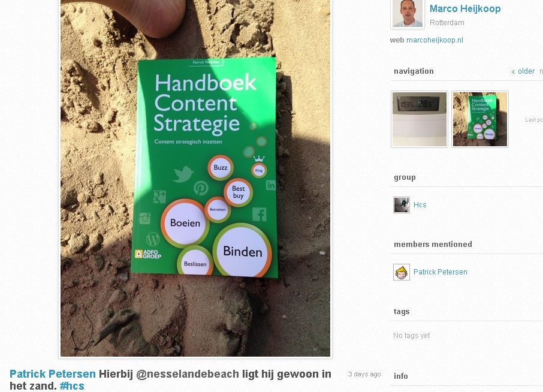The height and width of the screenshot is (392, 543).
Task: Click the No tags yet text
Action: (x=411, y=336)
